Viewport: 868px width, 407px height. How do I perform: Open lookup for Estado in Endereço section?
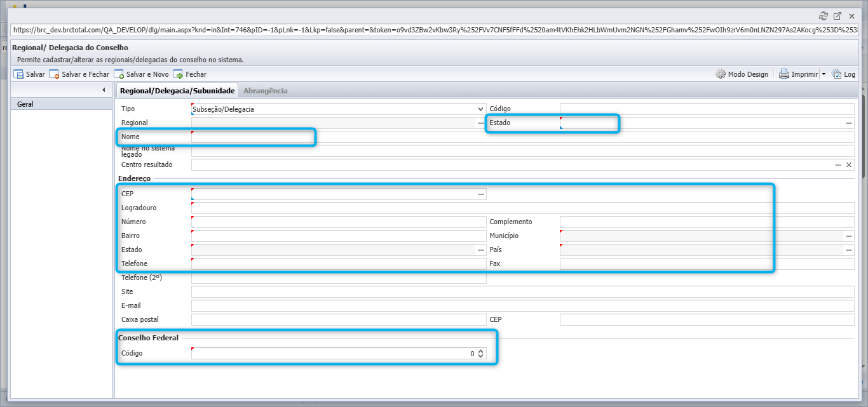pos(481,250)
